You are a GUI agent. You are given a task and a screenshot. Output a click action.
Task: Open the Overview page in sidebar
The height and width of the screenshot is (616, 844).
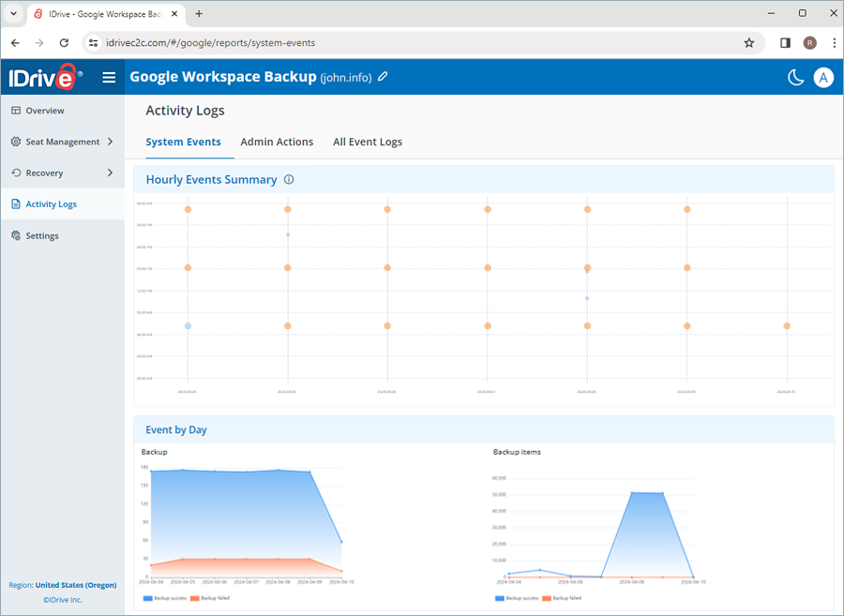click(x=45, y=111)
